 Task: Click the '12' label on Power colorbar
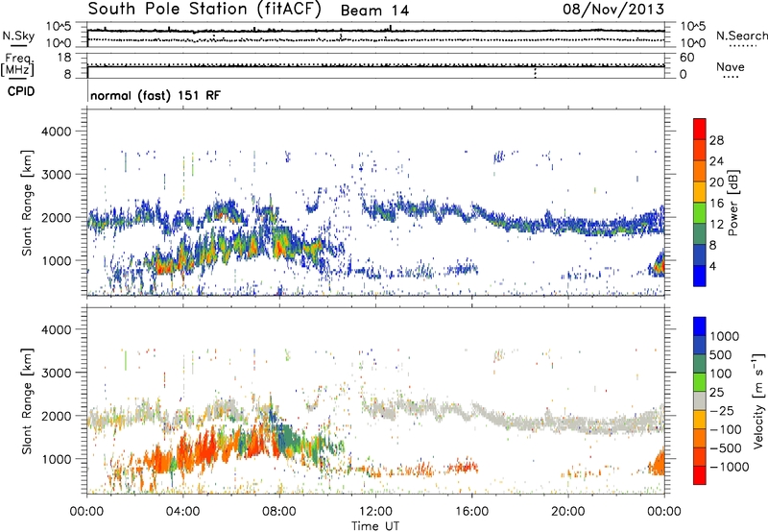[x=716, y=225]
